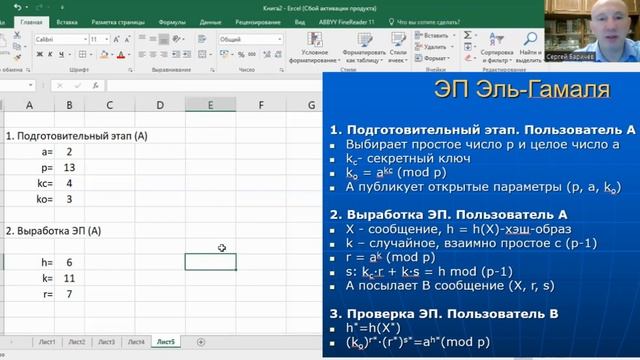640x360 pixels.
Task: Apply the red font color swatch
Action: pos(121,54)
